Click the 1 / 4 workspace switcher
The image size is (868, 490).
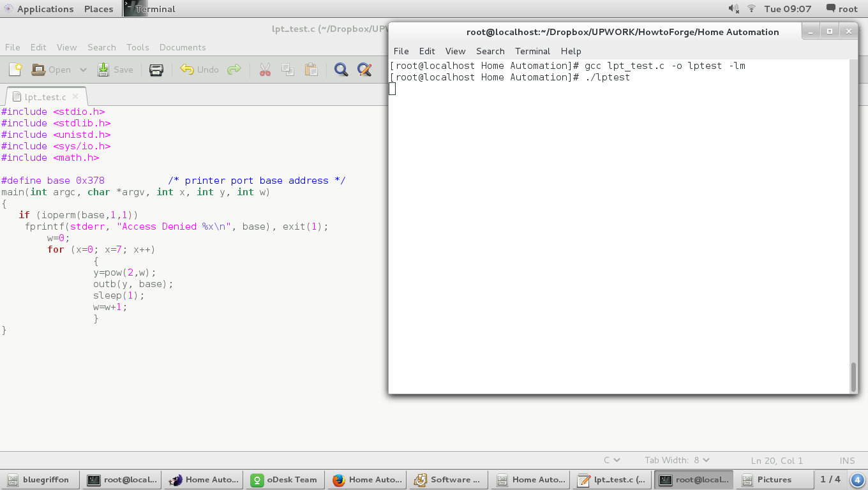pyautogui.click(x=830, y=480)
